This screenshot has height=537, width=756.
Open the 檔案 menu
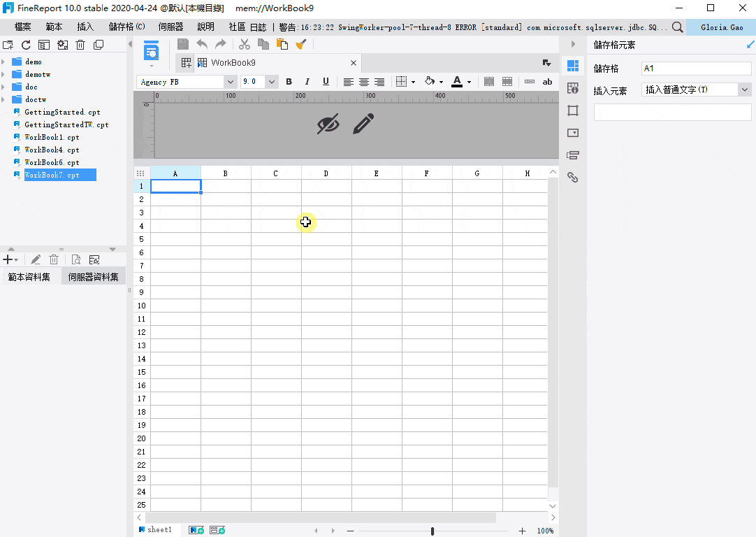coord(22,27)
